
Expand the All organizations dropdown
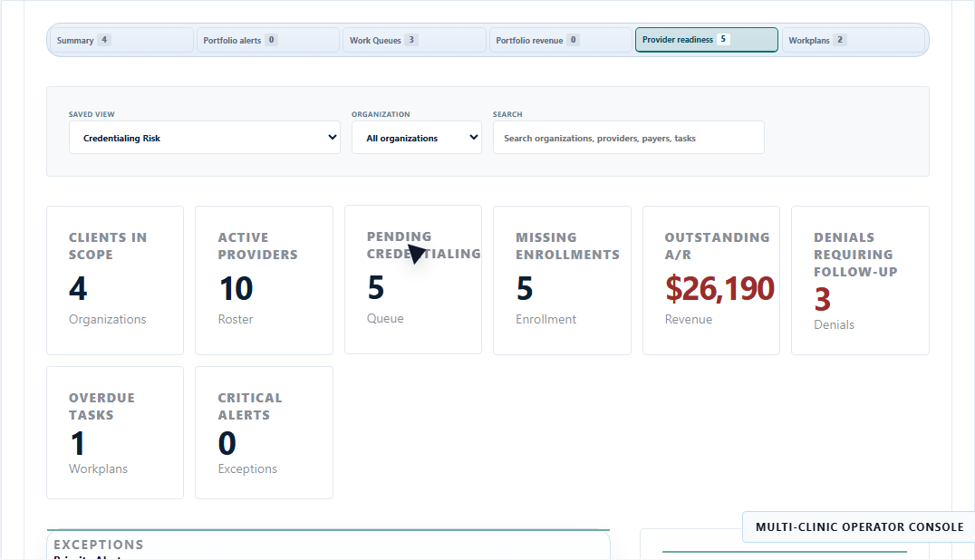click(x=417, y=138)
